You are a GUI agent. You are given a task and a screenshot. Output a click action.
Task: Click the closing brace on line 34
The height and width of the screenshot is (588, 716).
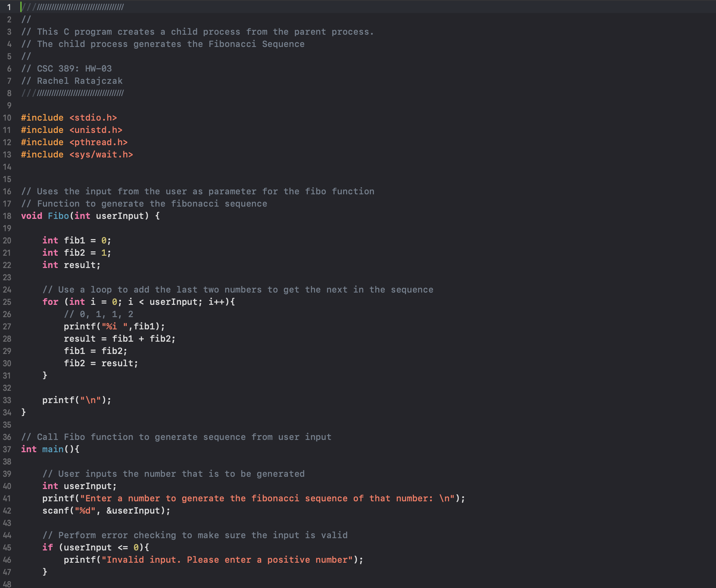coord(23,412)
